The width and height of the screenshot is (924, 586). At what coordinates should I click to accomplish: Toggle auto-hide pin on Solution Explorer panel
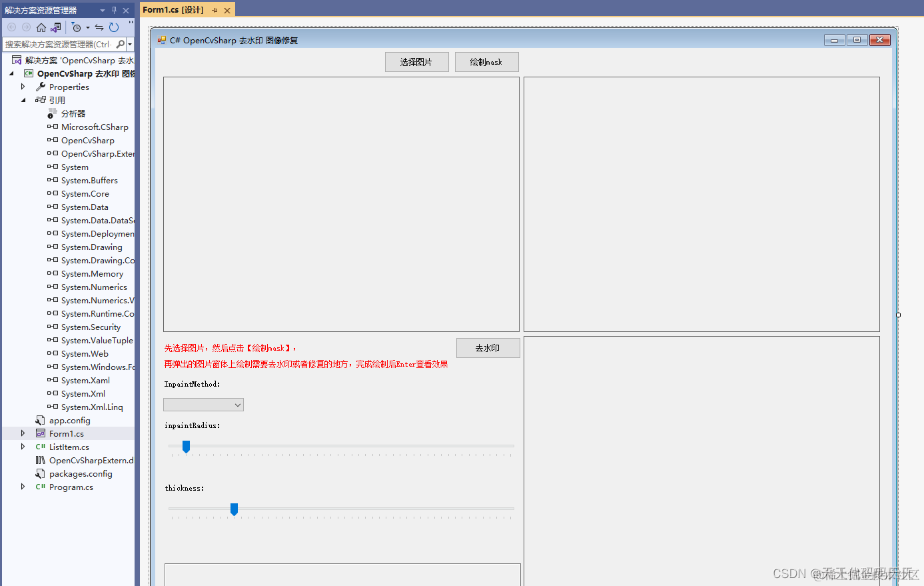tap(114, 10)
